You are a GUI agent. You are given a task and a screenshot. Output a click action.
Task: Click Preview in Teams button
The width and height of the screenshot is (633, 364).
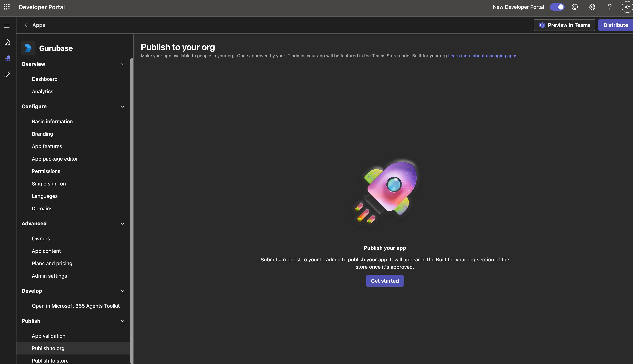pos(564,25)
